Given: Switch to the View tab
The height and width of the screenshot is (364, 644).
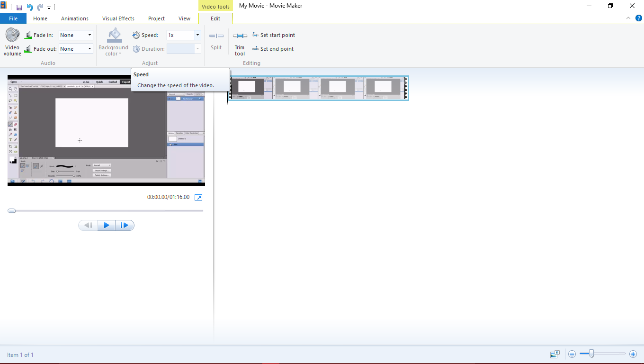Looking at the screenshot, I should (x=184, y=18).
